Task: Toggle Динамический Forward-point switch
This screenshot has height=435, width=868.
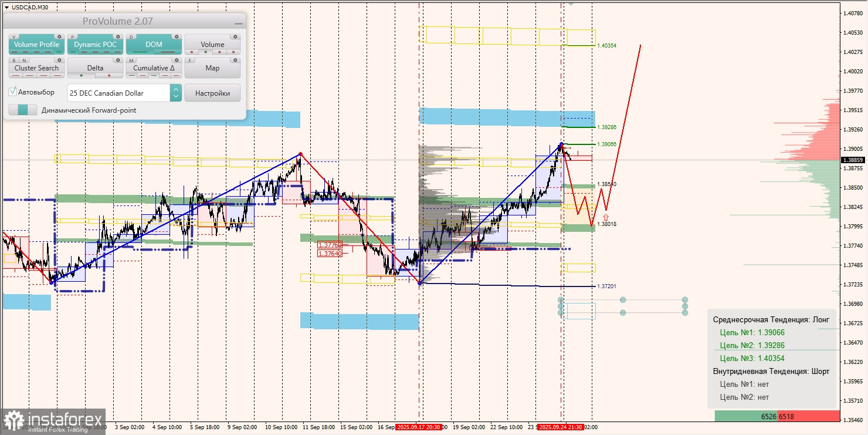Action: pyautogui.click(x=23, y=110)
